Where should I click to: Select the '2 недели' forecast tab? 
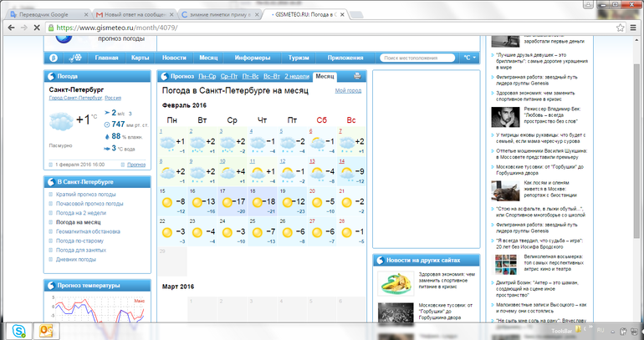[x=295, y=76]
